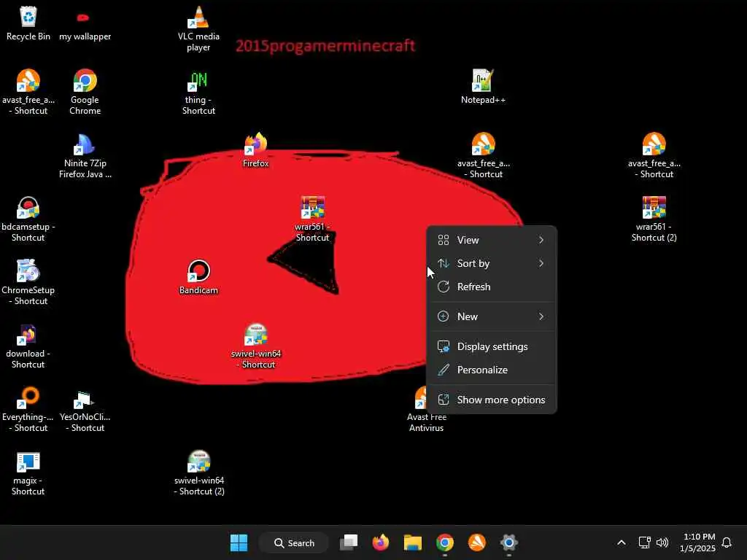Select the Notepad++ desktop icon
Image resolution: width=747 pixels, height=560 pixels.
click(483, 87)
